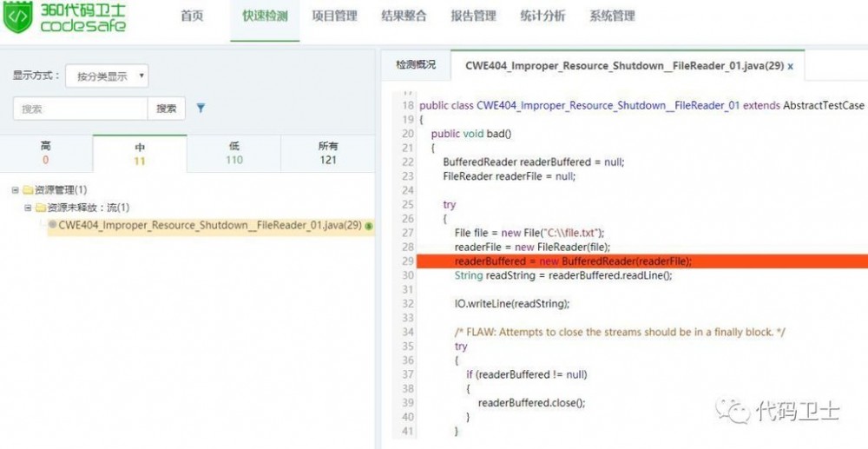Image resolution: width=868 pixels, height=449 pixels.
Task: Click line number 29 in the gutter
Action: (x=407, y=261)
